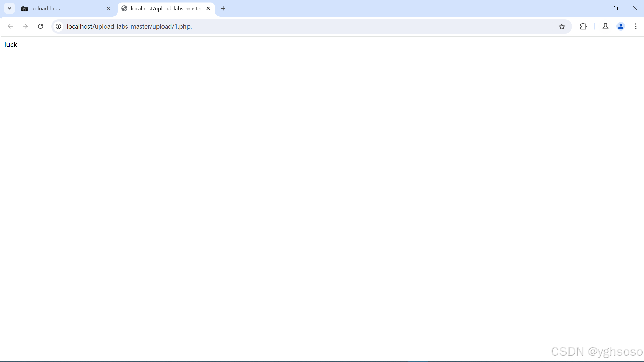Open the Extensions puzzle icon
644x362 pixels.
coord(583,26)
